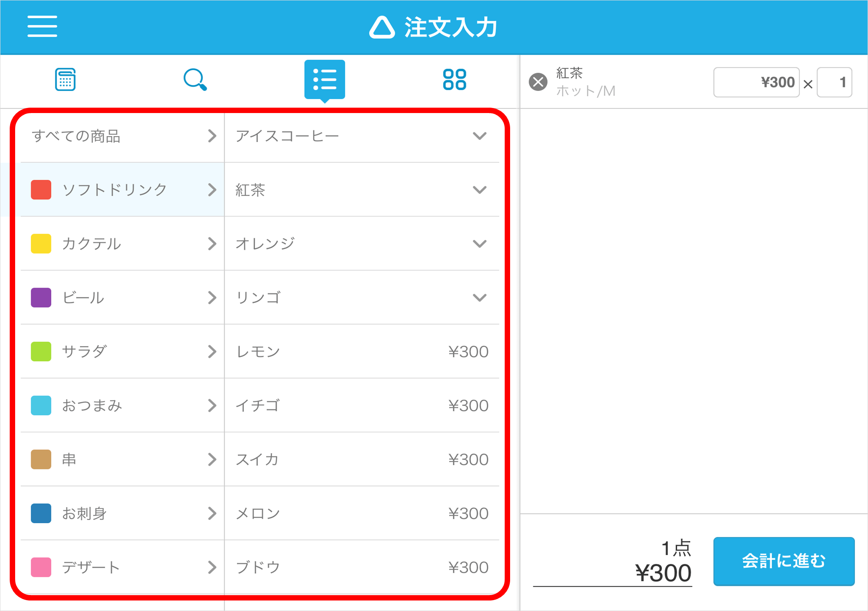Edit the ¥300 price field
The width and height of the screenshot is (868, 611).
(x=756, y=82)
